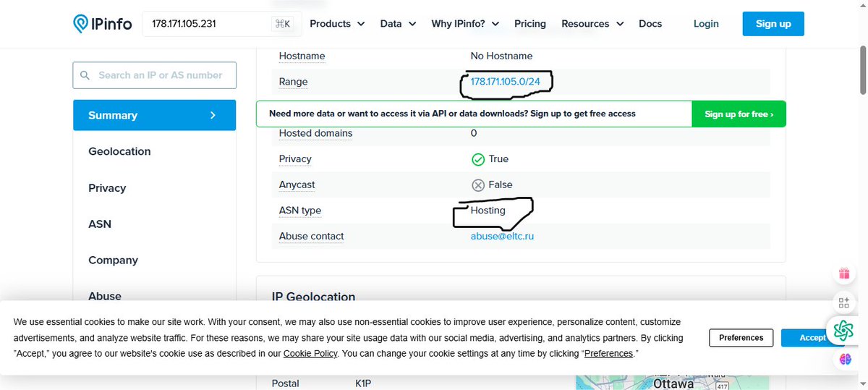Click the IPinfo logo
This screenshot has width=868, height=390.
click(x=102, y=24)
